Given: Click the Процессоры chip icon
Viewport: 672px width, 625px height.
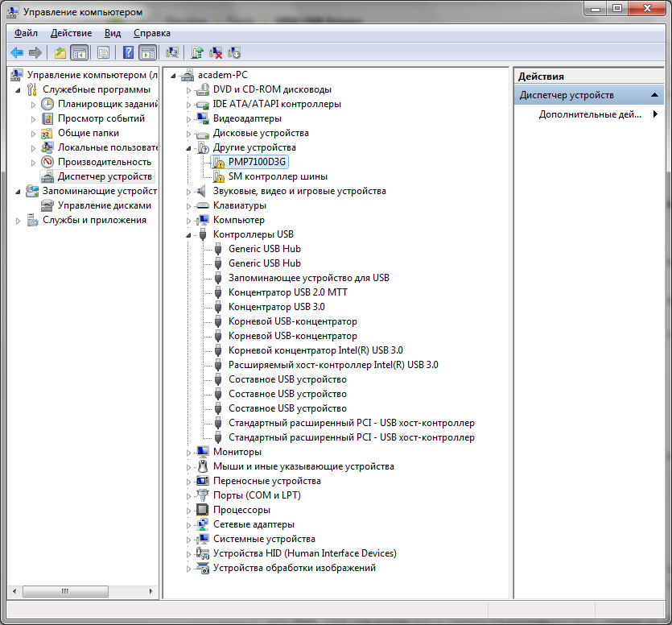Looking at the screenshot, I should point(202,510).
